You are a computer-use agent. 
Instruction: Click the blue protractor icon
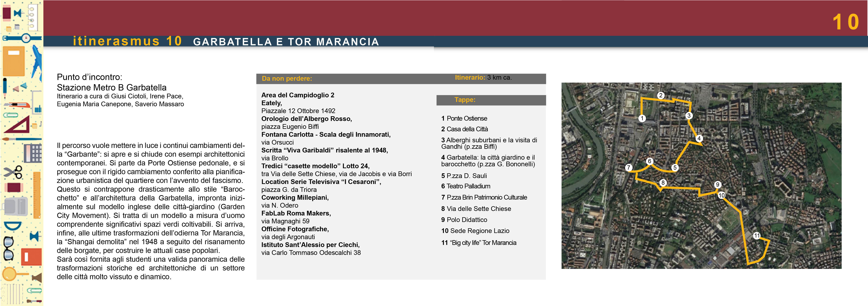coord(12,225)
